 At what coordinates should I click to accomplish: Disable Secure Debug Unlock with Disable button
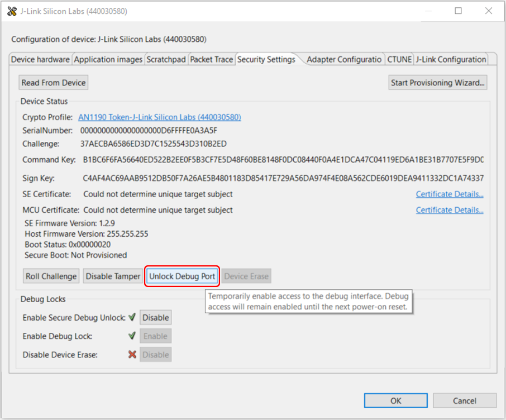[x=155, y=317]
